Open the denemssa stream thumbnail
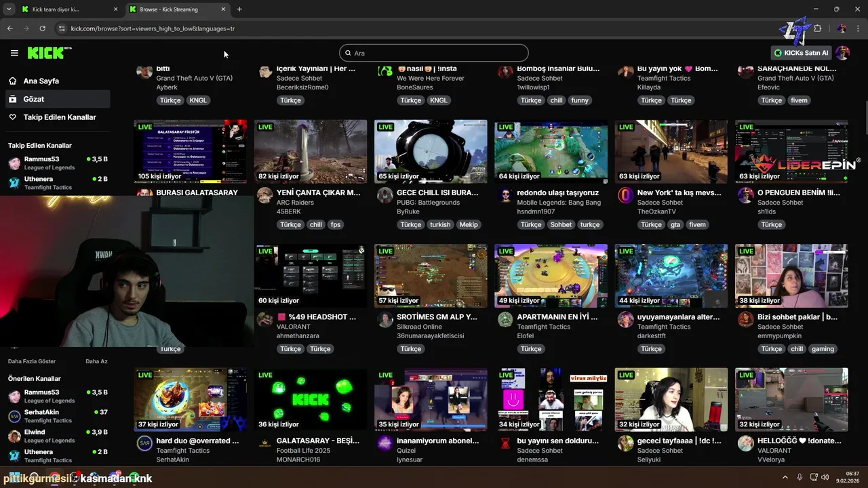This screenshot has width=868, height=488. pyautogui.click(x=551, y=400)
